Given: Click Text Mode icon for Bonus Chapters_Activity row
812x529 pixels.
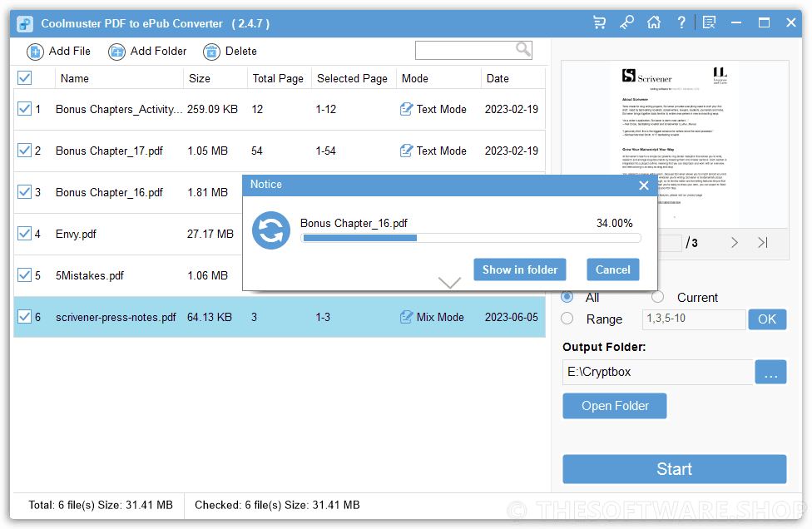Looking at the screenshot, I should 407,109.
